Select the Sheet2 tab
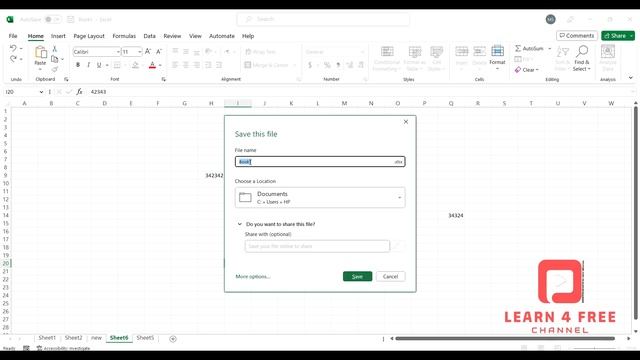Viewport: 640px width, 360px height. 73,338
